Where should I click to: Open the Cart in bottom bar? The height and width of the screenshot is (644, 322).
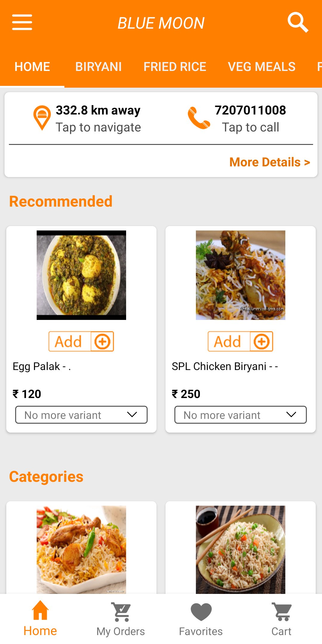281,619
